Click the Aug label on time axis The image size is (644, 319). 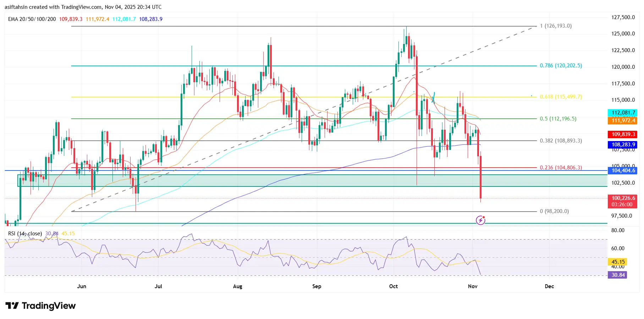(x=238, y=286)
